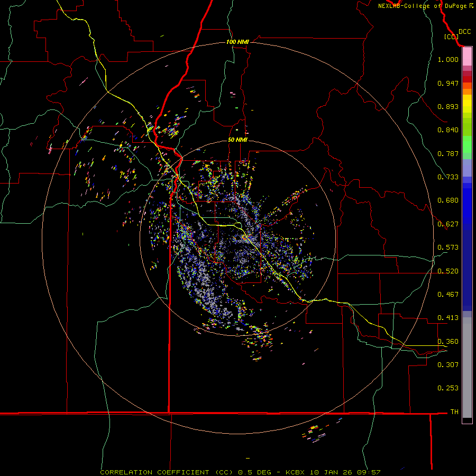Click the 0.893 scale value

point(448,106)
